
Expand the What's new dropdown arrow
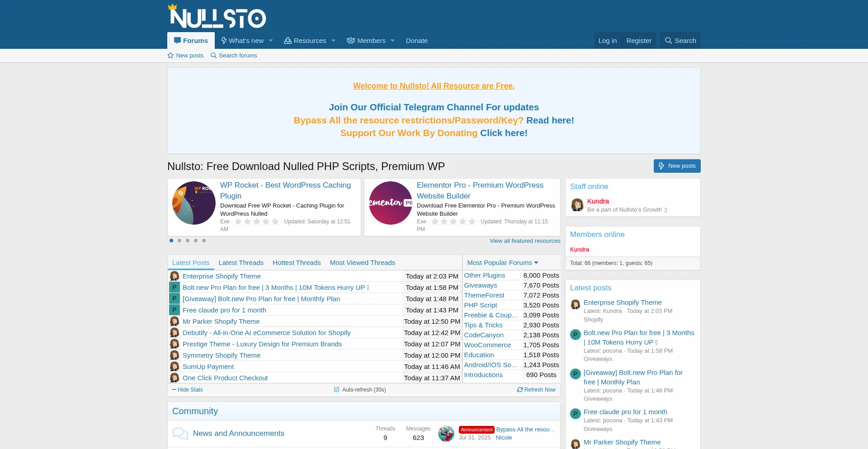coord(271,41)
